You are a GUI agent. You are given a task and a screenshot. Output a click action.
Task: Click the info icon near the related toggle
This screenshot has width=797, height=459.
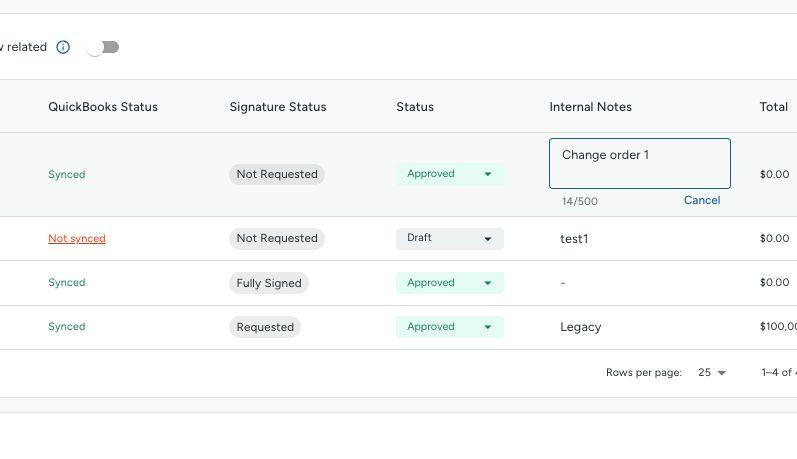point(63,47)
